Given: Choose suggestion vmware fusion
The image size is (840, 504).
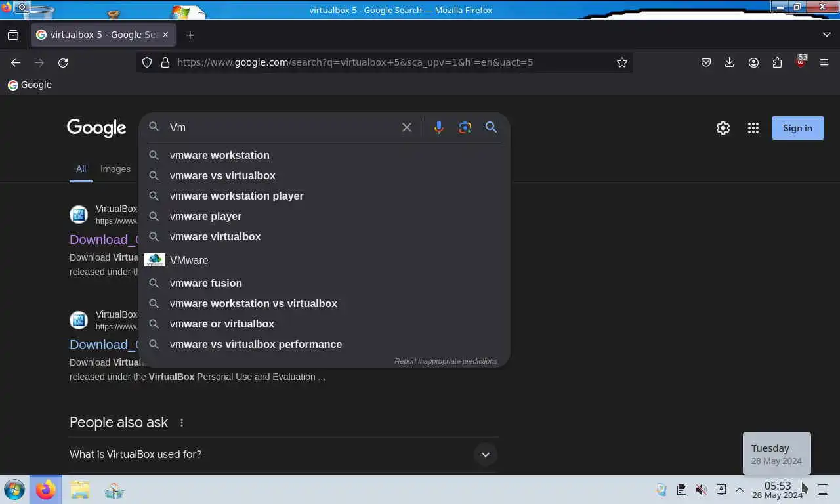Looking at the screenshot, I should point(324,283).
